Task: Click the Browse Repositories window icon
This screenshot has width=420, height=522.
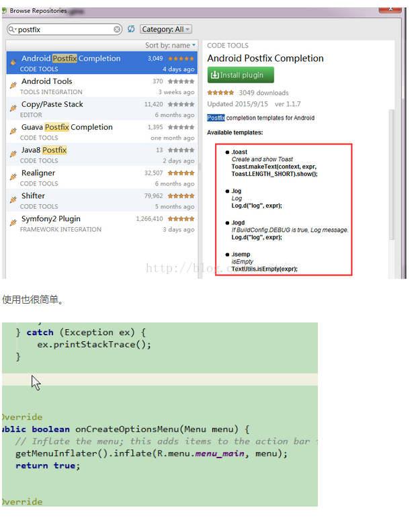Action: coord(4,11)
